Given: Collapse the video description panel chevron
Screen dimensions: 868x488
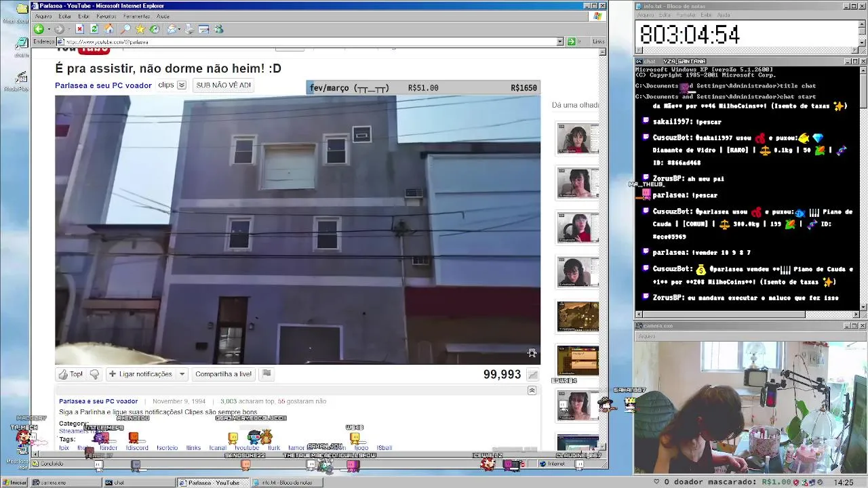Looking at the screenshot, I should [532, 390].
